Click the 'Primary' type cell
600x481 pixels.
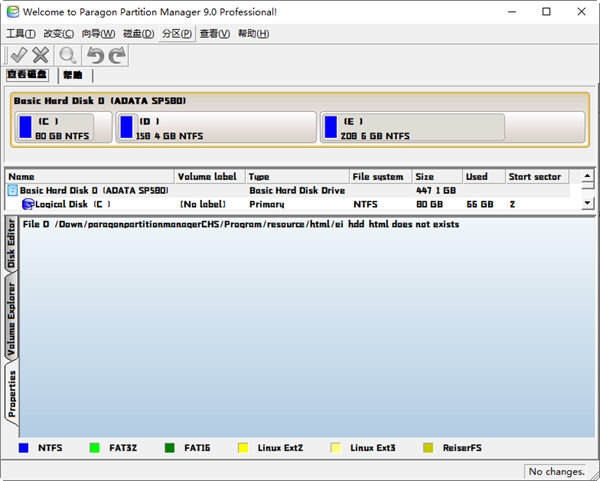(x=267, y=204)
